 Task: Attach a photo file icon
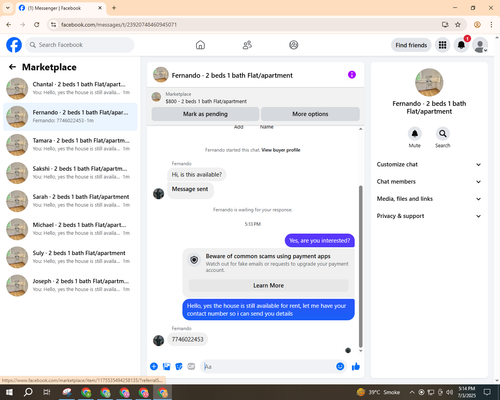coord(166,367)
